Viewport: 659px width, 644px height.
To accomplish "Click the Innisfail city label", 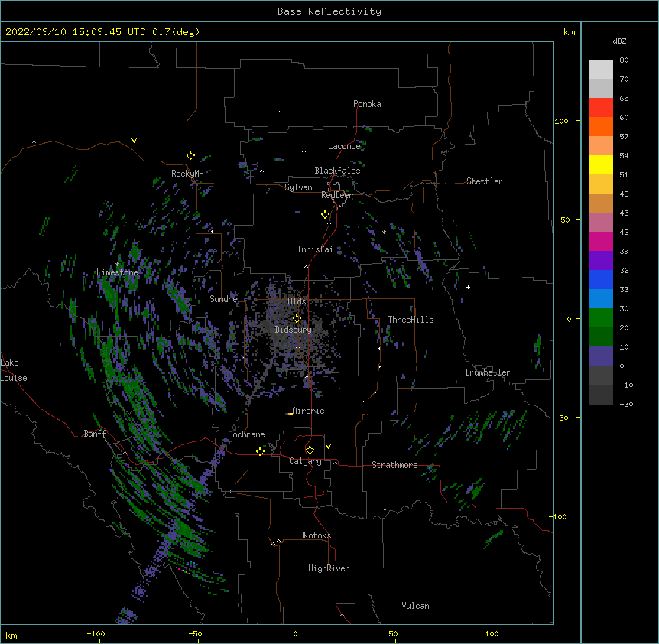I will coord(318,249).
